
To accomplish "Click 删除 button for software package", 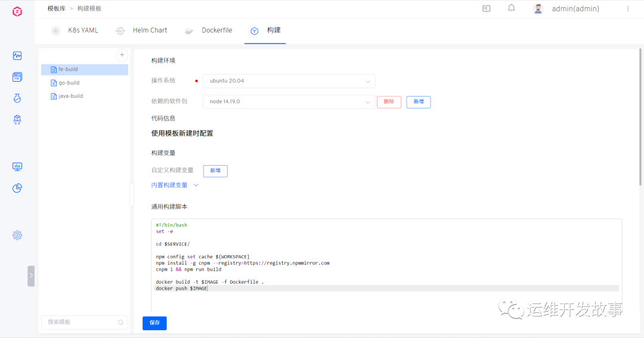I will coord(389,102).
